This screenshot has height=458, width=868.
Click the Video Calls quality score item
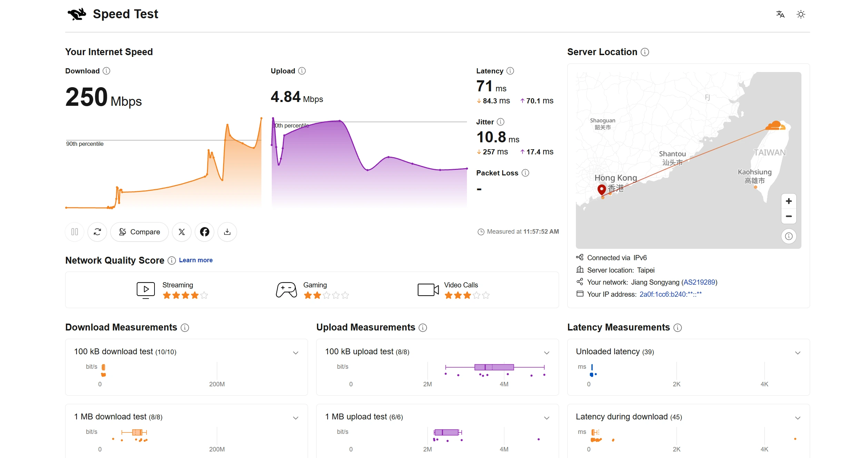(x=453, y=290)
